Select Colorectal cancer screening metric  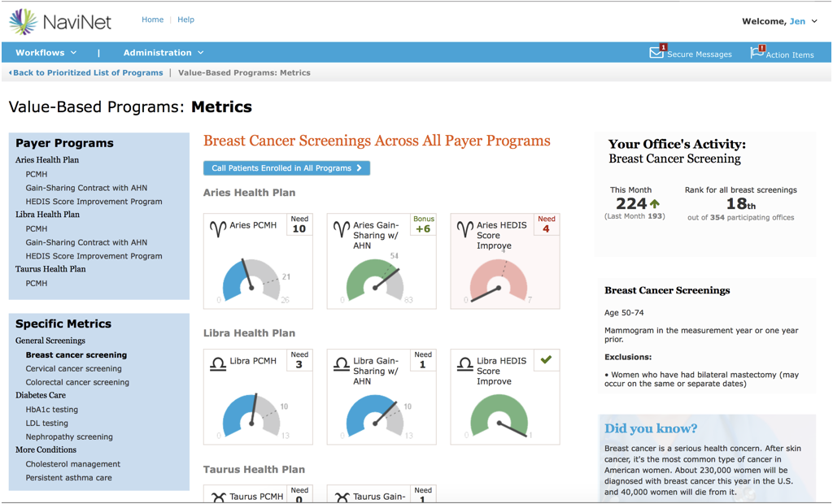(77, 382)
